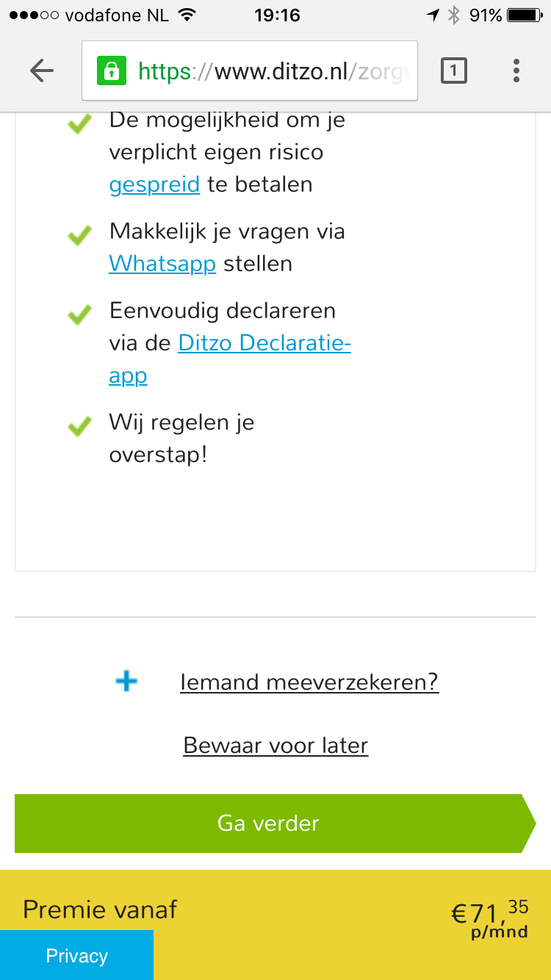Tap the location arrow status icon

(433, 15)
